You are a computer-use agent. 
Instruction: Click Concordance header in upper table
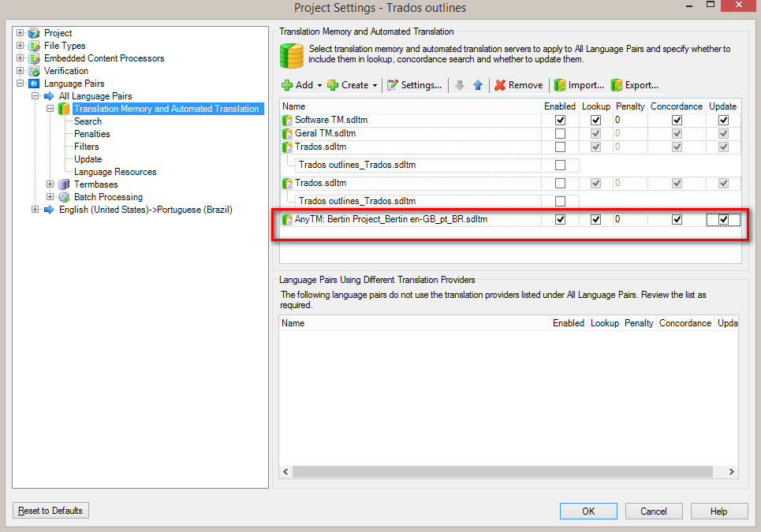pos(677,106)
